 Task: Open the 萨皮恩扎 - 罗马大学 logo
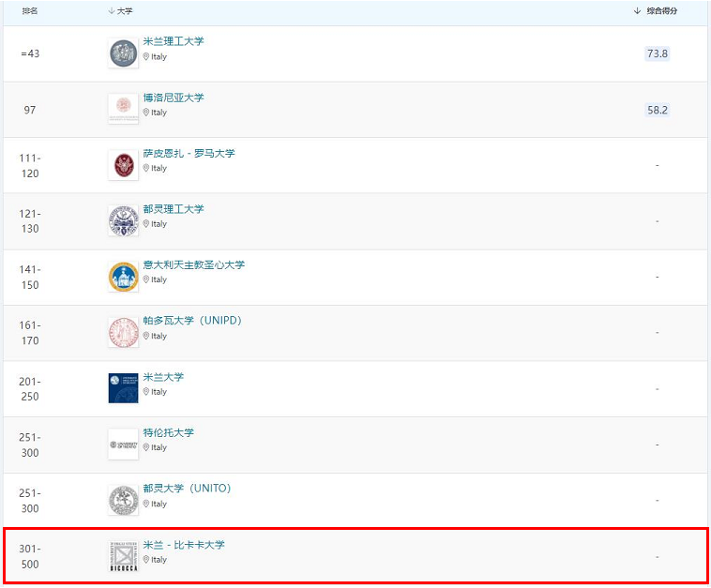tap(123, 165)
